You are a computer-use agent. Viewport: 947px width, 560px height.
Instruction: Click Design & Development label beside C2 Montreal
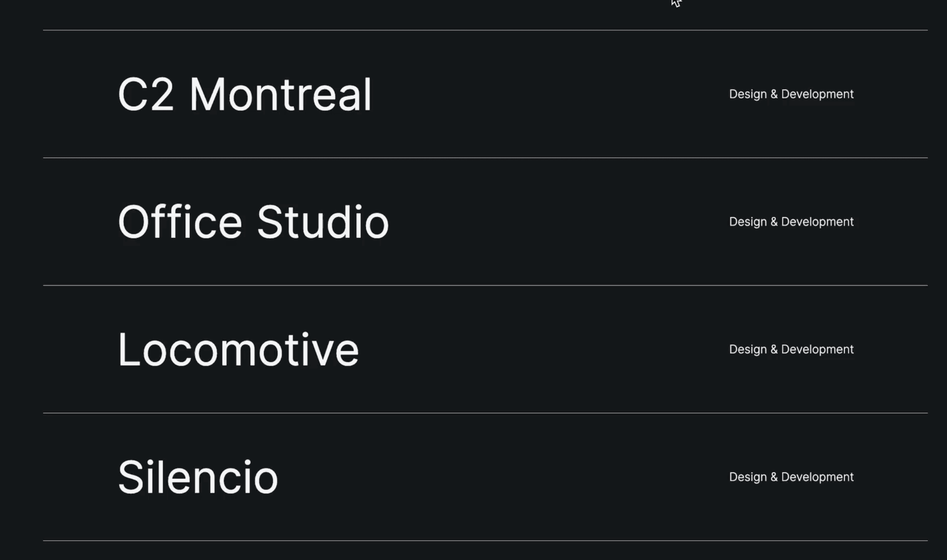(x=791, y=94)
